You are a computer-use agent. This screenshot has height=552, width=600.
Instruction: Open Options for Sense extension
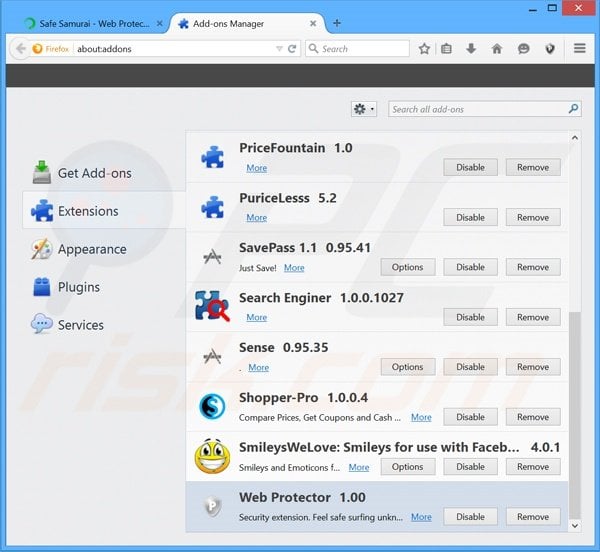tap(408, 367)
